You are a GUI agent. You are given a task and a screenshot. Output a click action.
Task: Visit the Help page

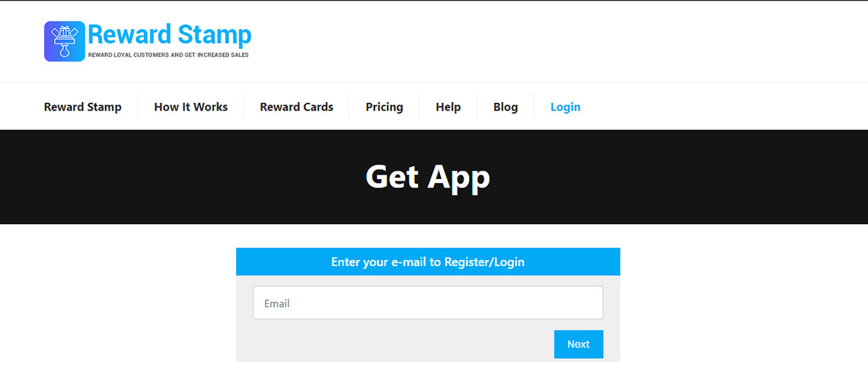[x=448, y=107]
